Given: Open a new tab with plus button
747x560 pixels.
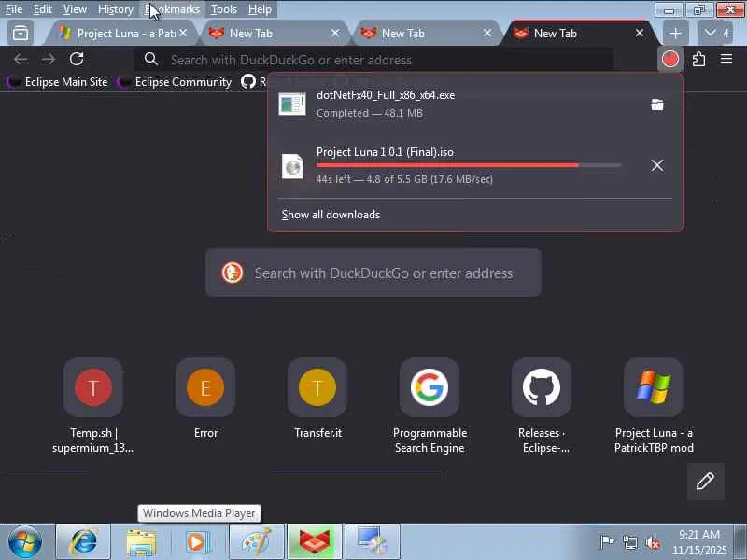Looking at the screenshot, I should click(x=675, y=33).
